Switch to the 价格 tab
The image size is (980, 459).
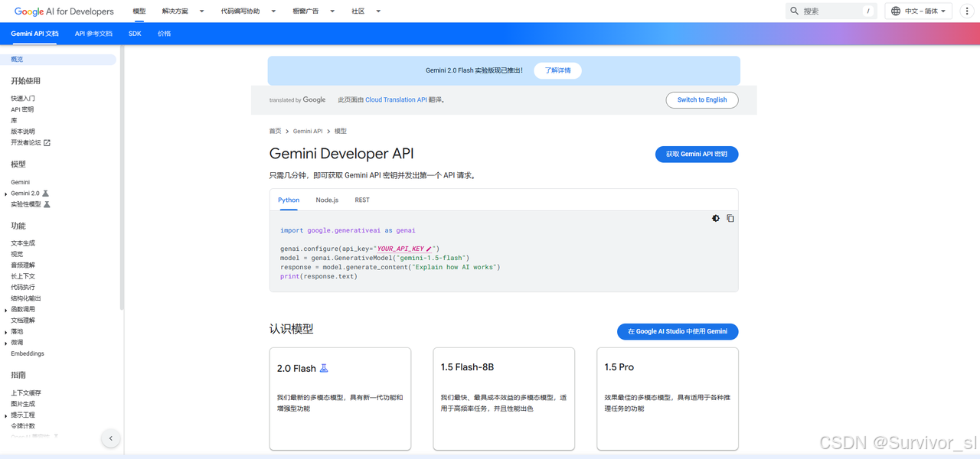click(x=164, y=34)
